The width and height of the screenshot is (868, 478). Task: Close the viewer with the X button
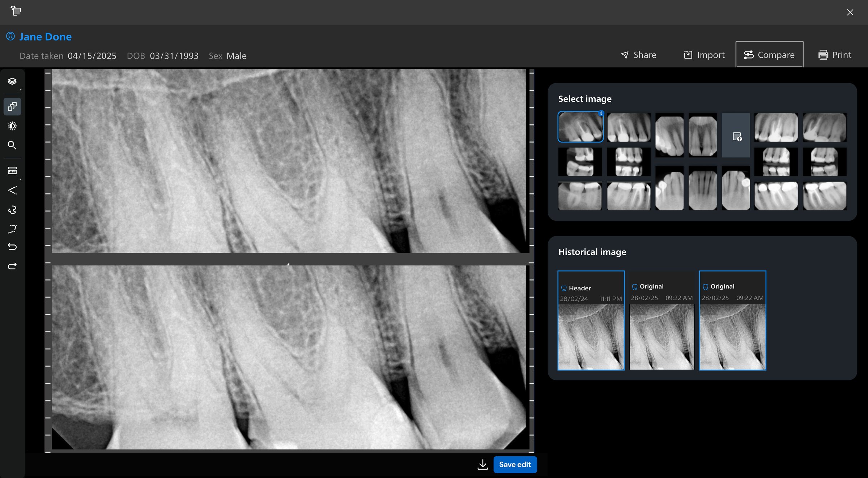[850, 12]
